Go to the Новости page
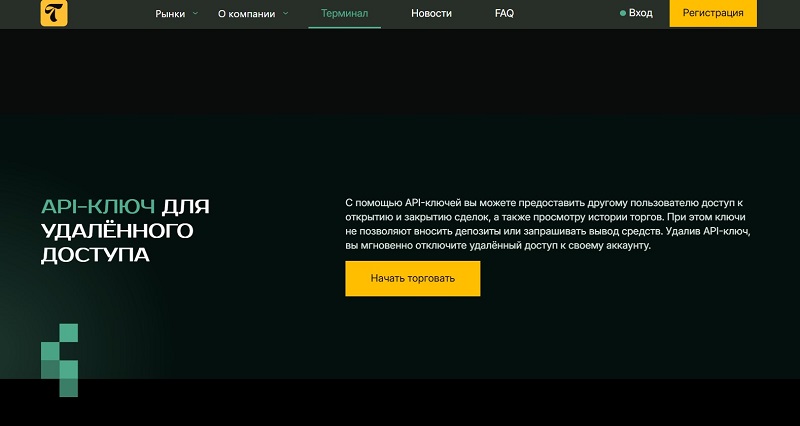Viewport: 800px width, 426px height. coord(431,14)
